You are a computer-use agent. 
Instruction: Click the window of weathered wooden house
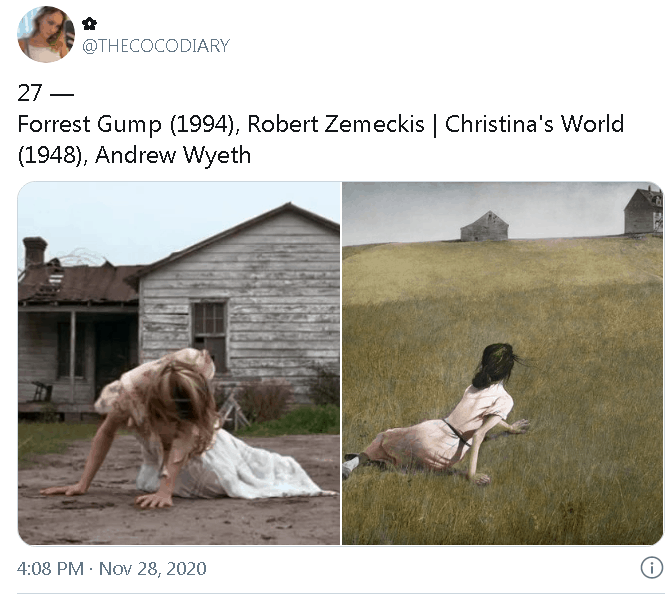[x=209, y=331]
